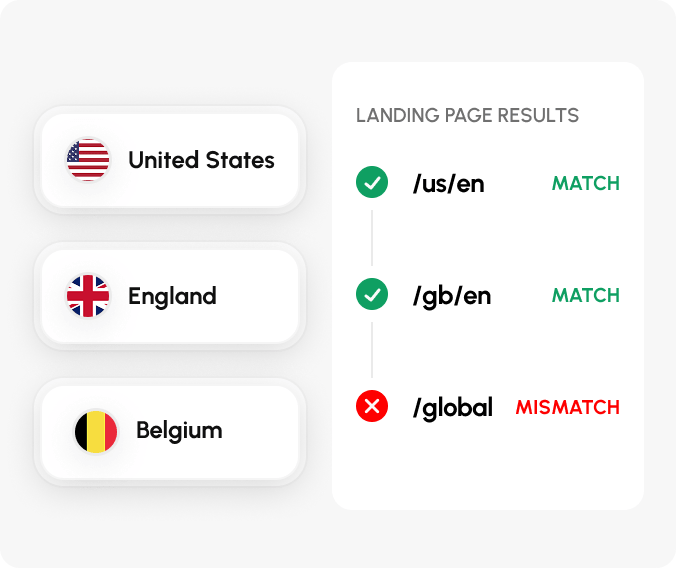
Task: Click the MATCH status for /us/en
Action: coord(586,183)
